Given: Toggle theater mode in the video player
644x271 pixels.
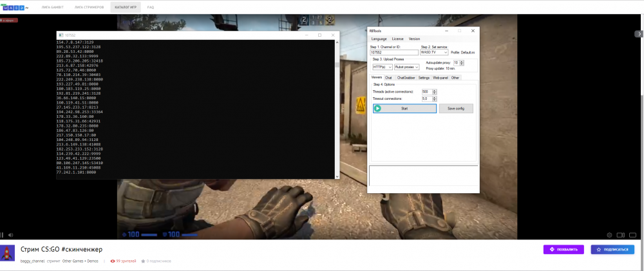Looking at the screenshot, I should click(x=621, y=234).
